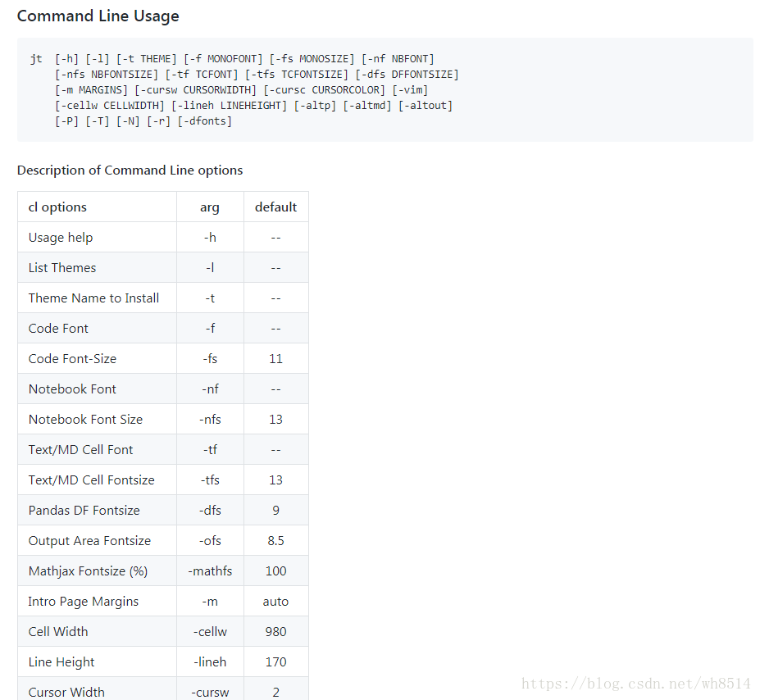Select the 'Notebook Font Size' row

(x=82, y=419)
